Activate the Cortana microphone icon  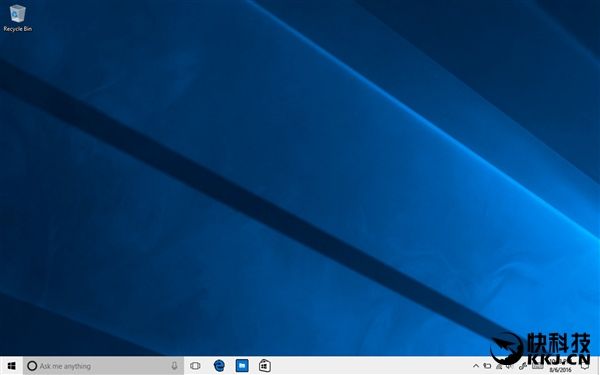pos(174,366)
